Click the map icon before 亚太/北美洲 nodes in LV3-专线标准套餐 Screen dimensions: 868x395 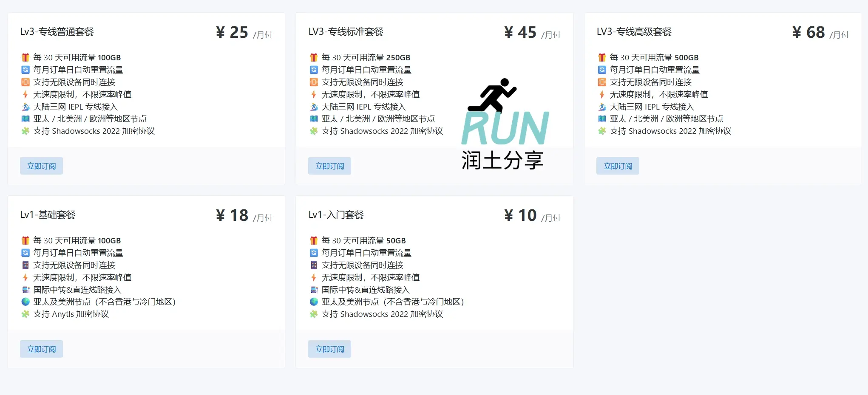[x=313, y=119]
